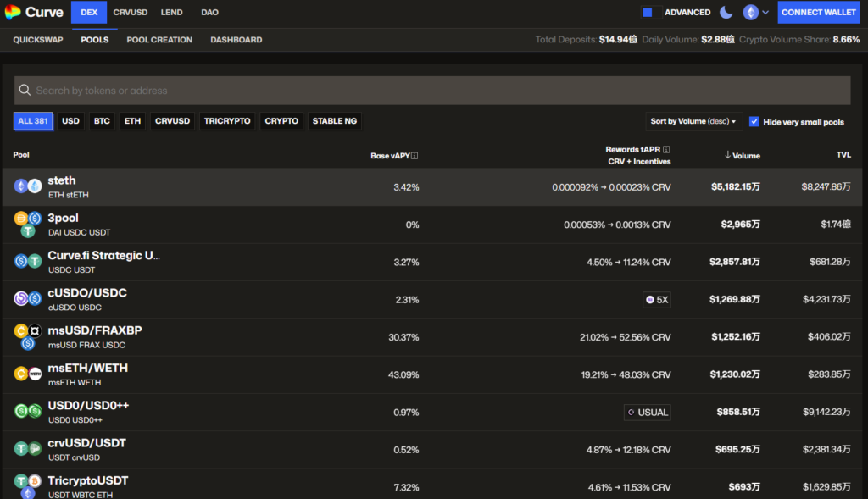Image resolution: width=868 pixels, height=499 pixels.
Task: Switch to the LEND tab
Action: pos(171,12)
